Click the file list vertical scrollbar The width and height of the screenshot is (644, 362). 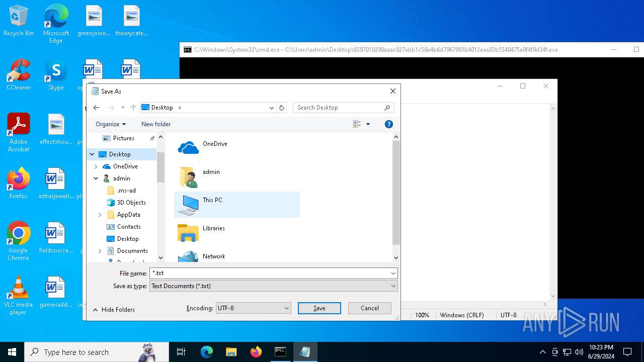[396, 197]
